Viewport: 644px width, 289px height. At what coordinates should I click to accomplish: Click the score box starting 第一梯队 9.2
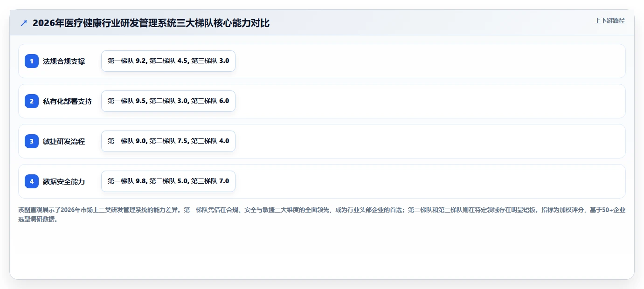click(x=168, y=61)
